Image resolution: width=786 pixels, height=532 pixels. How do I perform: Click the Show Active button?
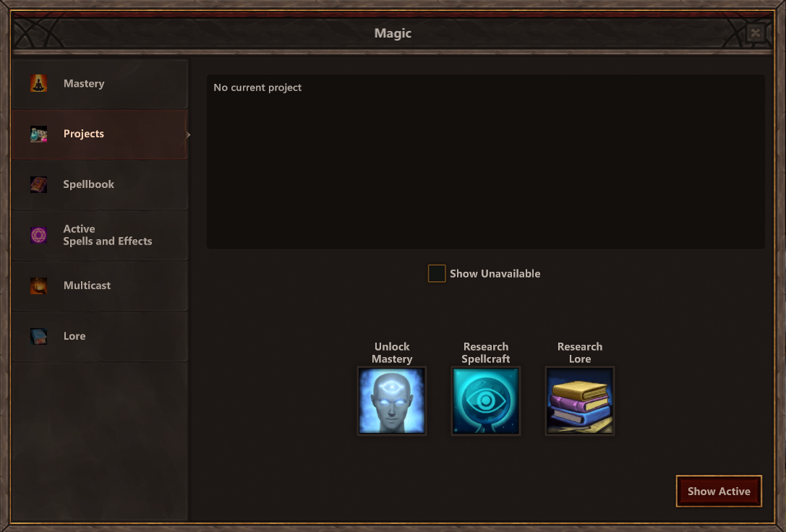[719, 491]
